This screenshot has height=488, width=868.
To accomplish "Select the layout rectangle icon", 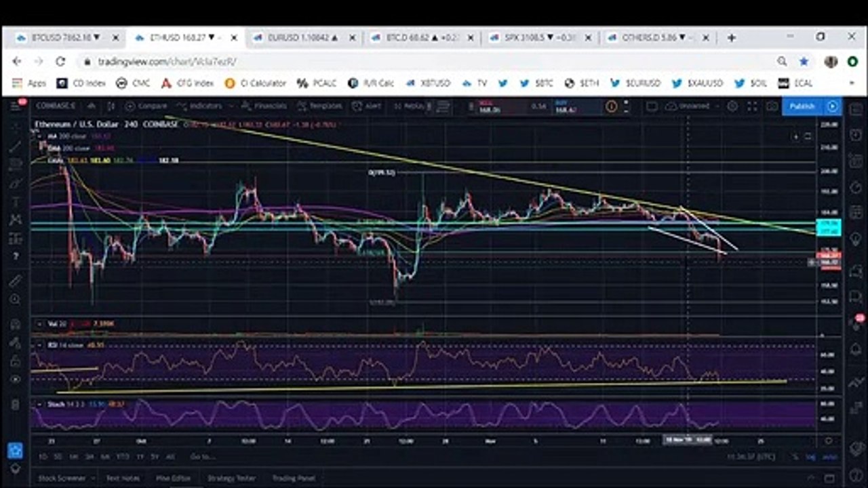I will click(652, 106).
